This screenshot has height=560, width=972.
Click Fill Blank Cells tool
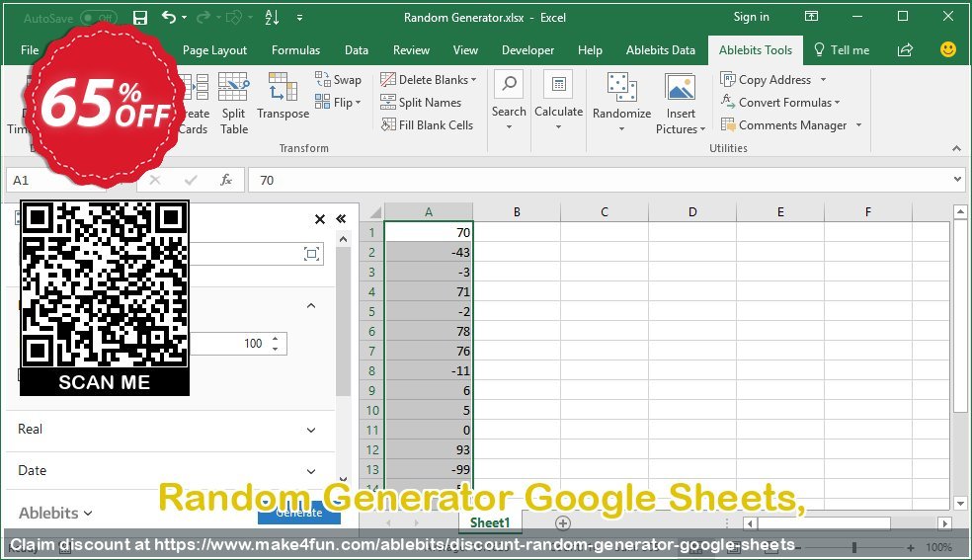[427, 125]
